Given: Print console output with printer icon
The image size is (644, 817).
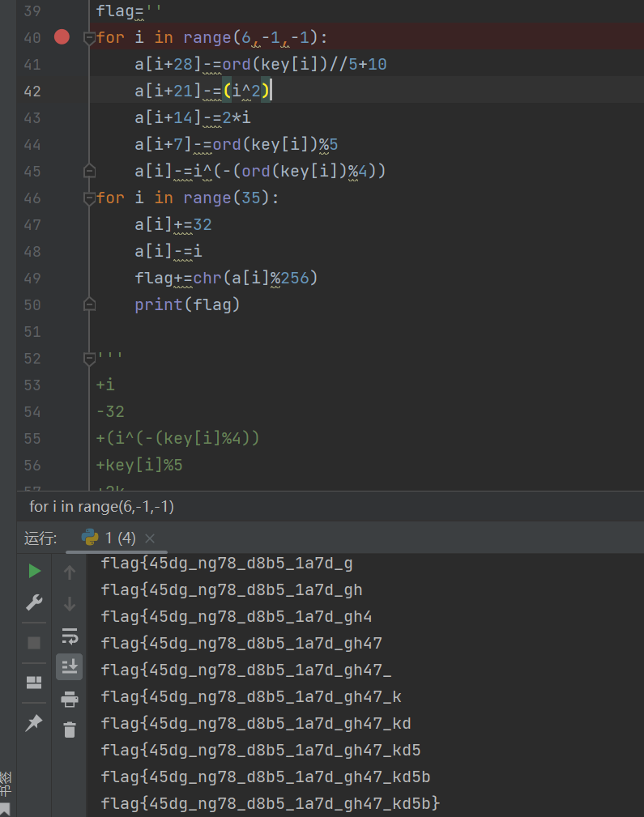Looking at the screenshot, I should pos(70,699).
